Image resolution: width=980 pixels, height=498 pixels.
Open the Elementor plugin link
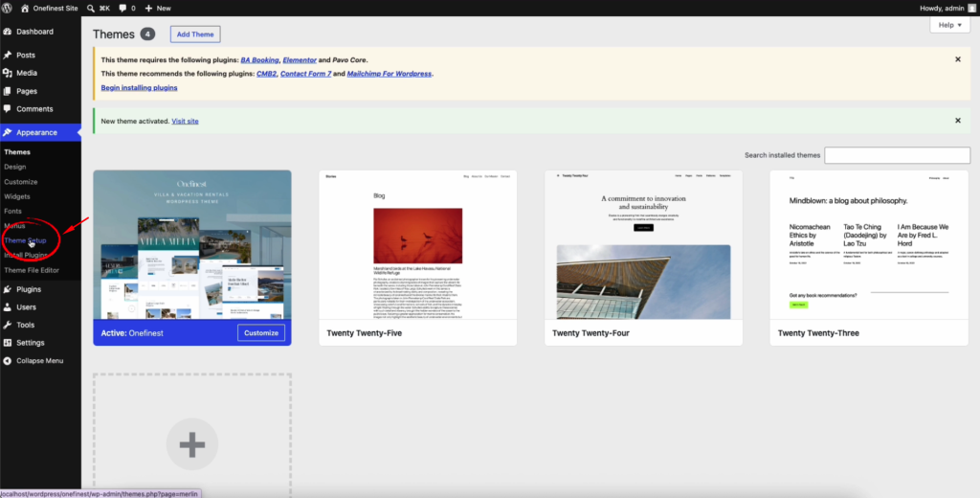coord(300,60)
